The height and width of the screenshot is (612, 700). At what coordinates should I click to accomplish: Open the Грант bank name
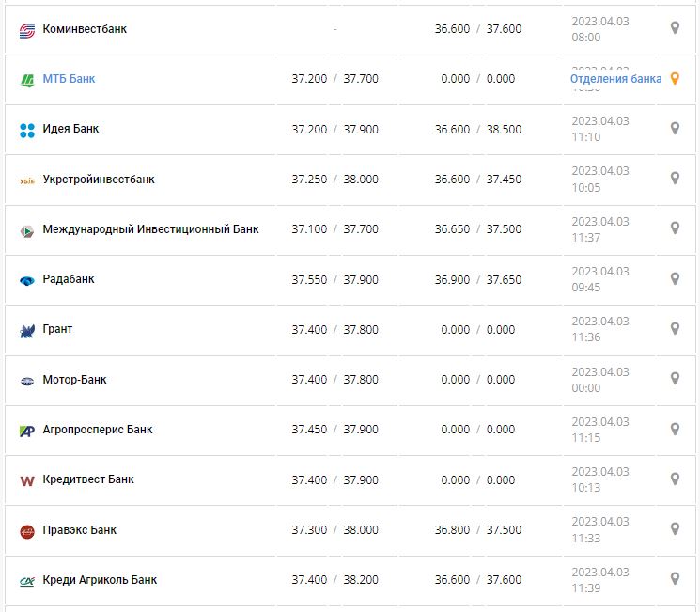point(57,329)
